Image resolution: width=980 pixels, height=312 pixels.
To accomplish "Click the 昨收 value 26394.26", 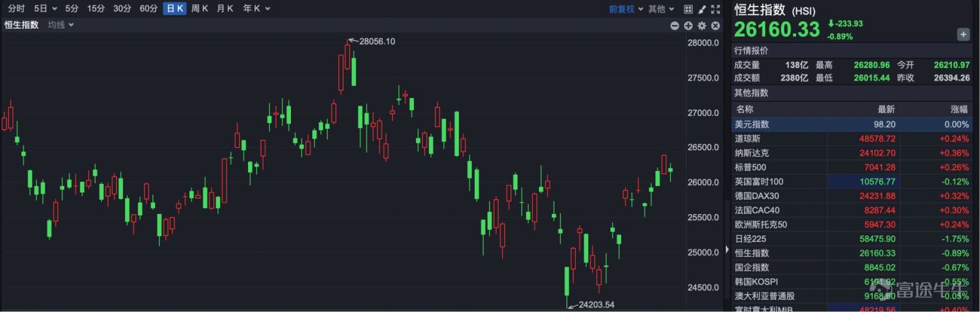I will click(x=951, y=78).
